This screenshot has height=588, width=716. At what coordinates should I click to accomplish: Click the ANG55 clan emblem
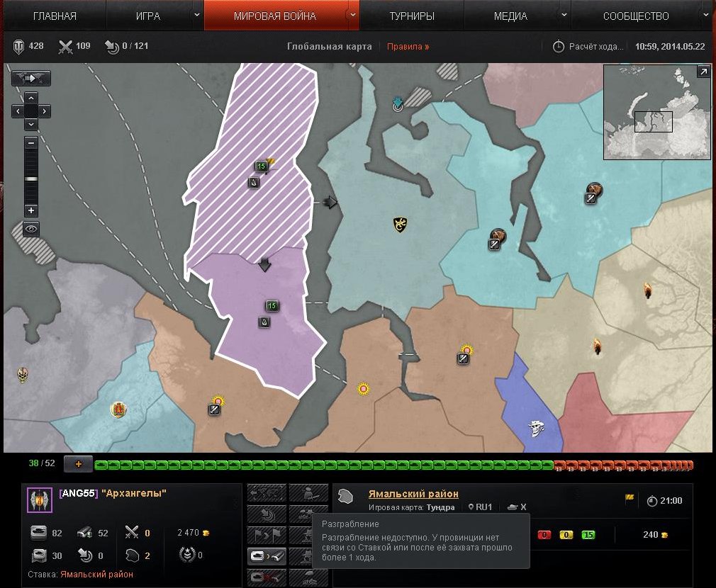40,500
